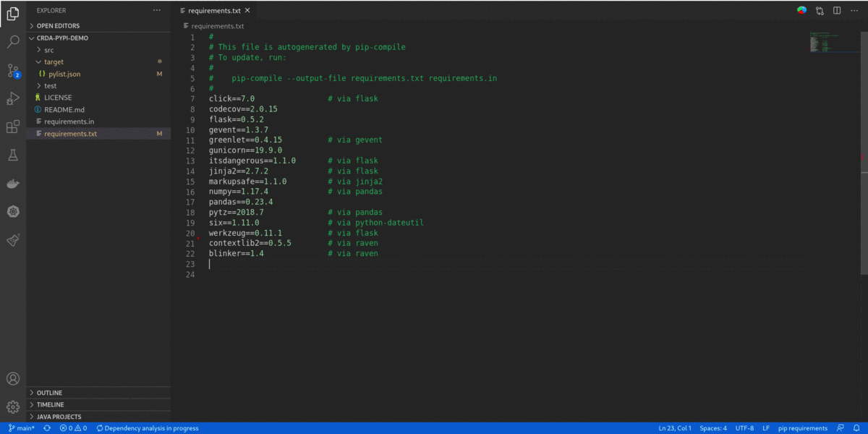Click on blinker==1.4 text

[x=237, y=254]
